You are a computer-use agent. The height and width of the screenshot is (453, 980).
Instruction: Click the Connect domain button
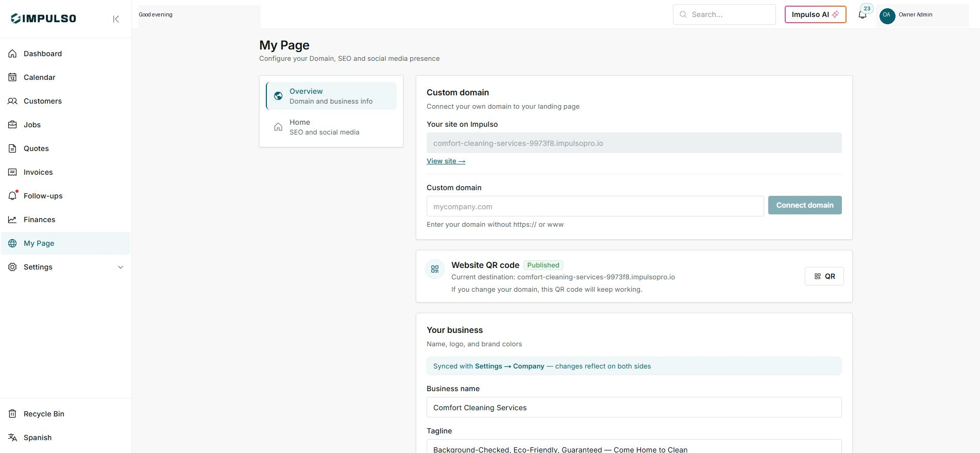point(805,205)
